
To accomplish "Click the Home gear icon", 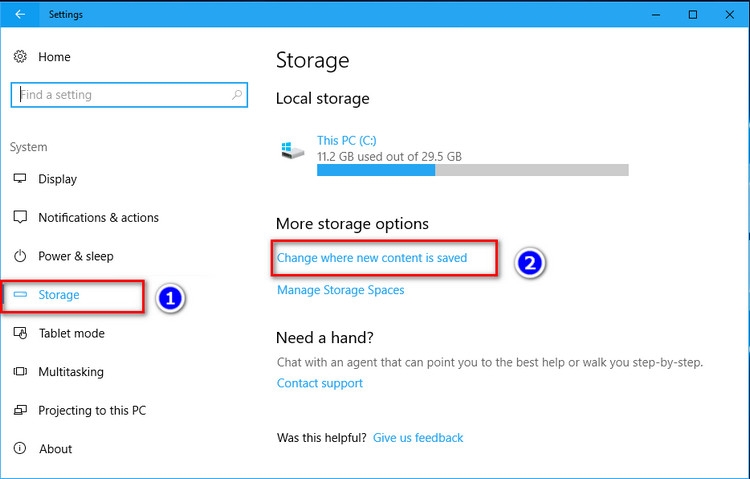I will click(20, 56).
